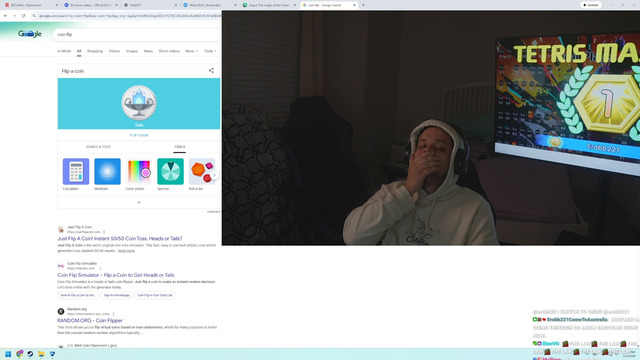This screenshot has height=360, width=640.
Task: Click the Flip Again button
Action: (139, 135)
